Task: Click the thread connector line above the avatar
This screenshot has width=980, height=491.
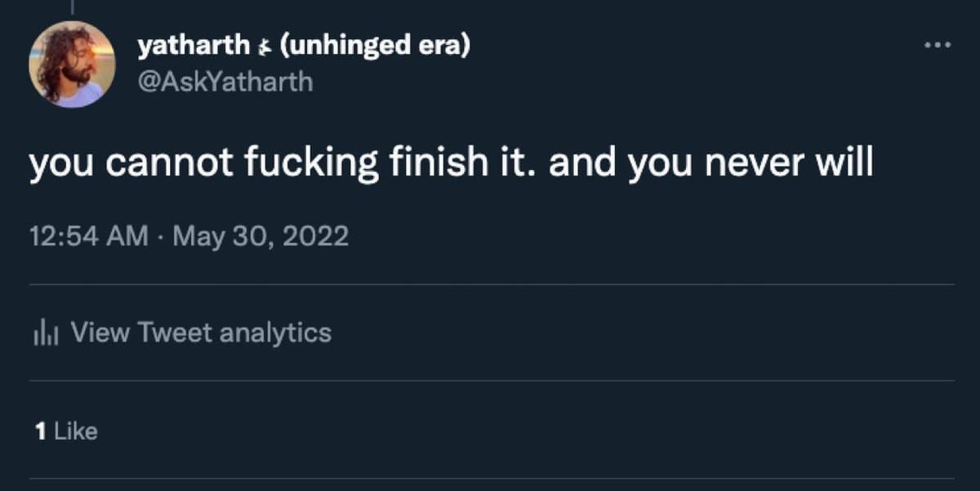Action: (x=72, y=7)
